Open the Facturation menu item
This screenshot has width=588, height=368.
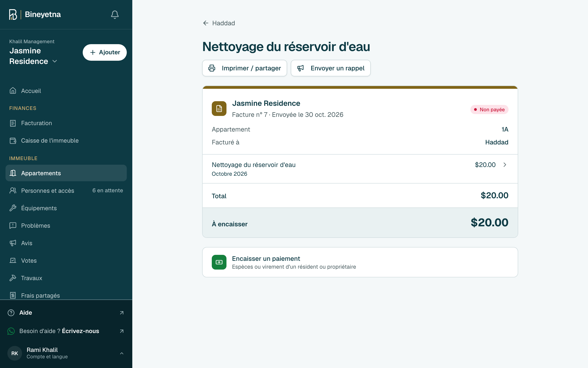click(x=66, y=123)
